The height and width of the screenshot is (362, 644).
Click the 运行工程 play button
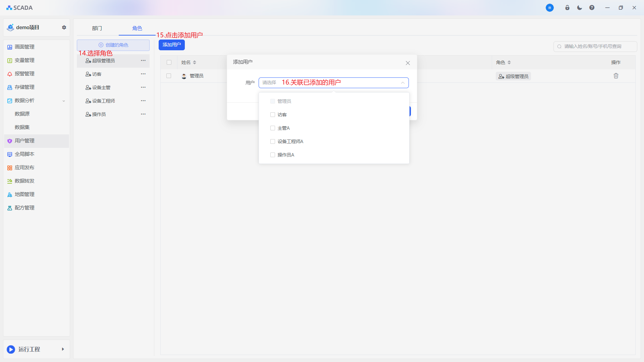(11, 349)
